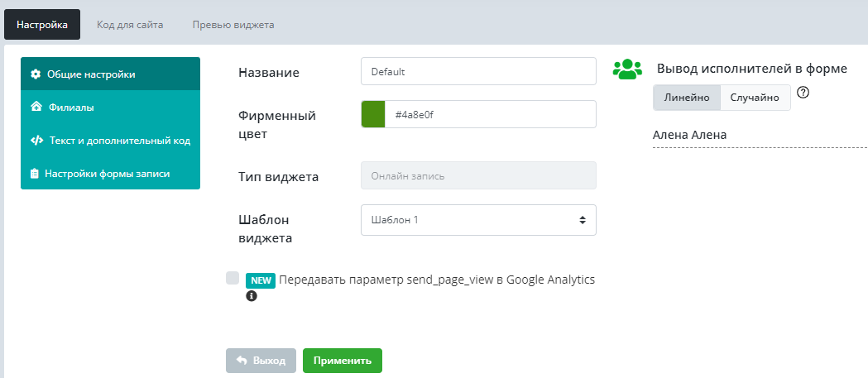The image size is (868, 378).
Task: Click the Название field label
Action: pos(268,73)
